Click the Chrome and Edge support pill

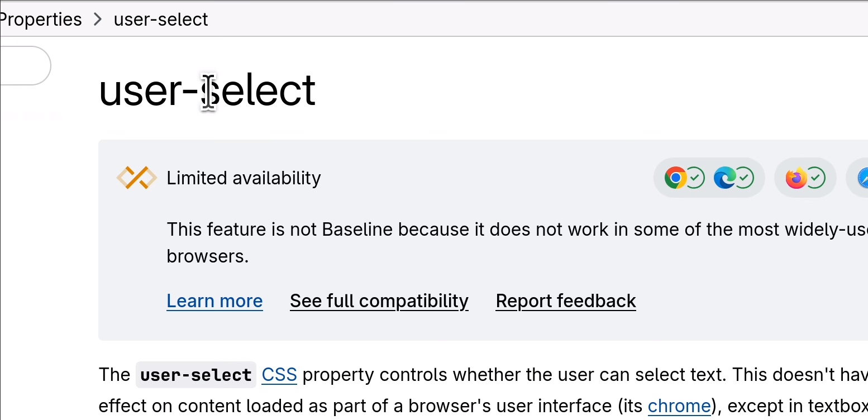(709, 178)
